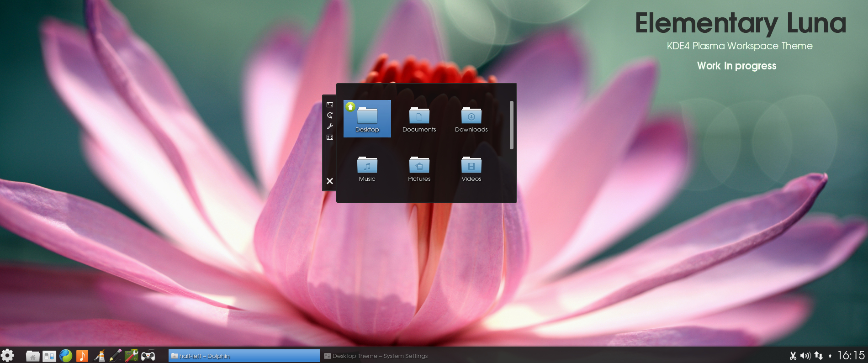
Task: Open the gear application launcher
Action: pos(7,355)
